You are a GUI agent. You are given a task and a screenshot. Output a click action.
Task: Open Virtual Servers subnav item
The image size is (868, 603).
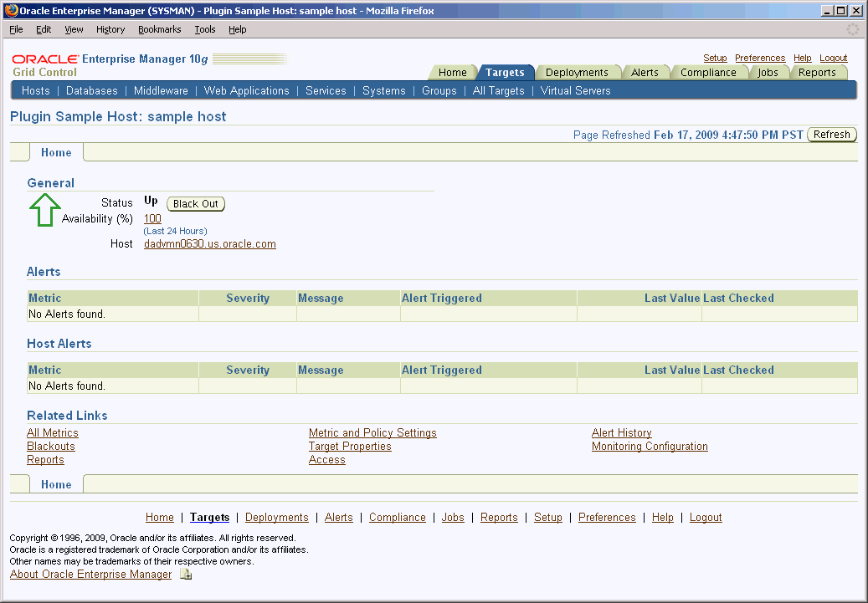[575, 90]
